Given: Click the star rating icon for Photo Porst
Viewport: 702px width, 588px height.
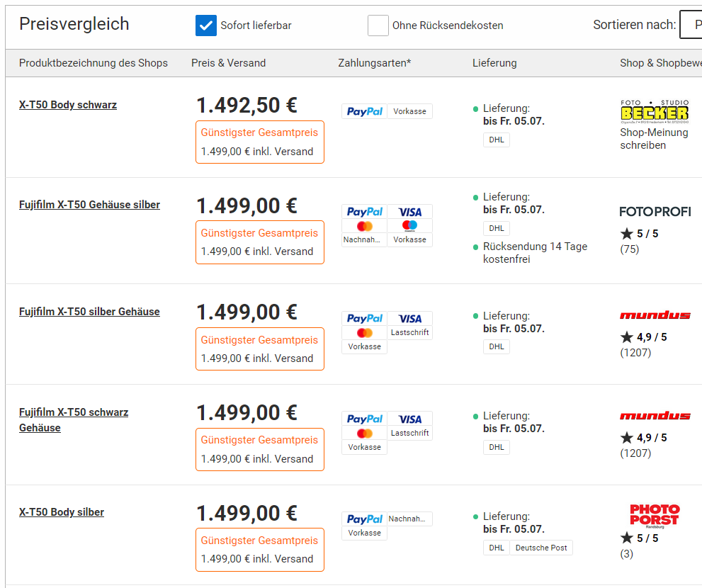Looking at the screenshot, I should pyautogui.click(x=627, y=538).
